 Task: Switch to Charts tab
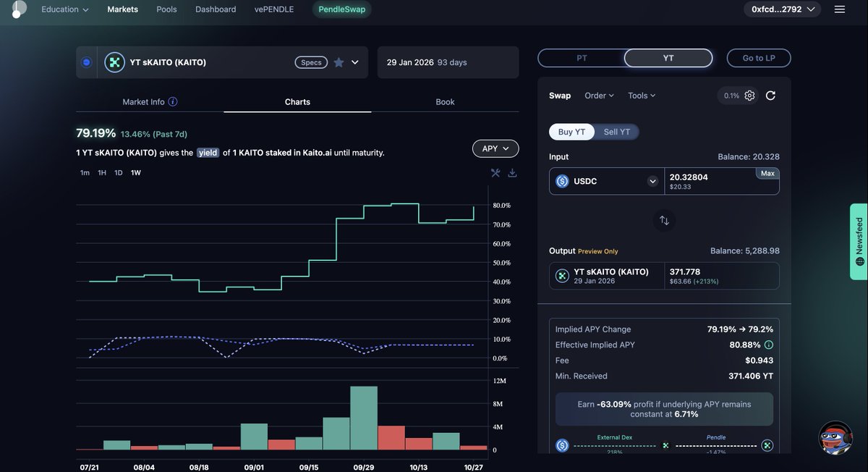pos(297,102)
